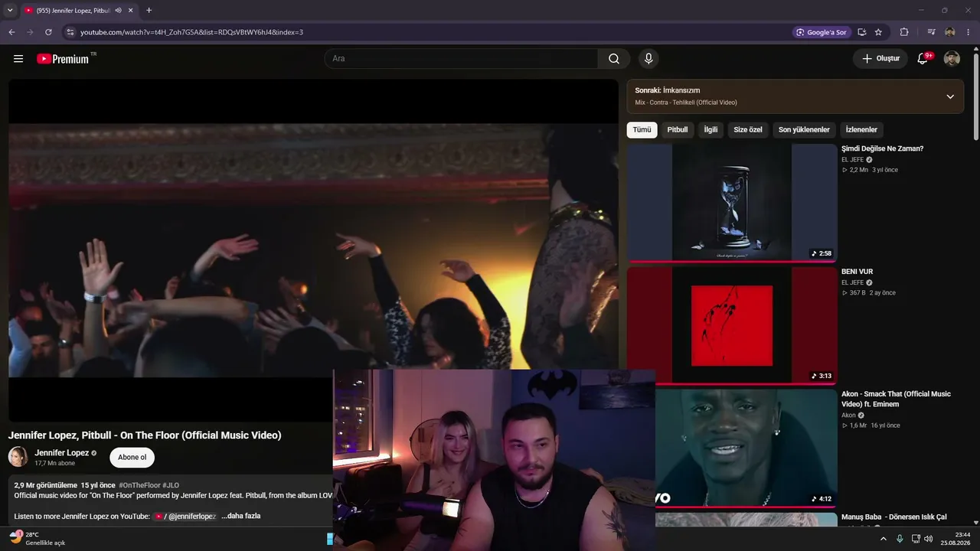
Task: Open the browser media controls icon
Action: pos(931,32)
